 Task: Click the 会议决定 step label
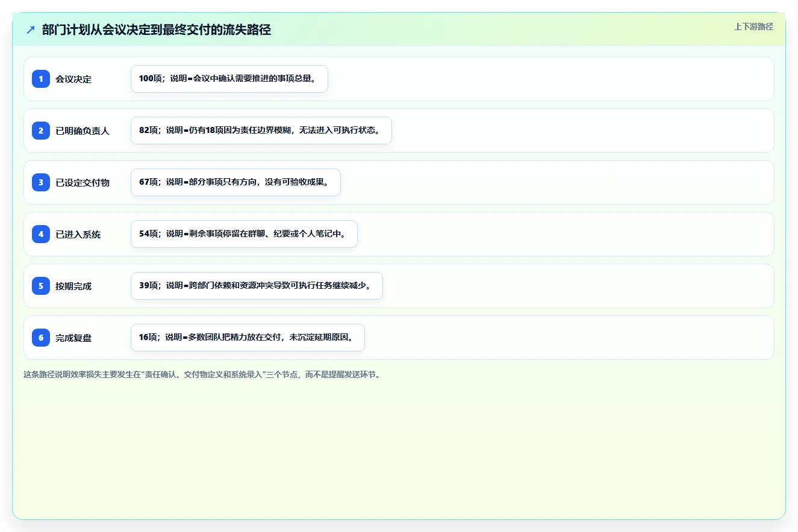73,79
